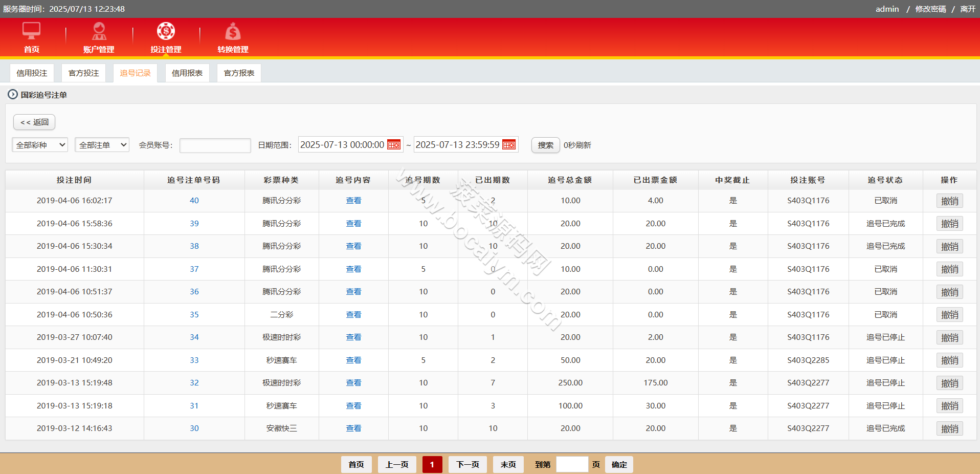The height and width of the screenshot is (474, 980).
Task: Click the << 返回 back button
Action: click(34, 122)
